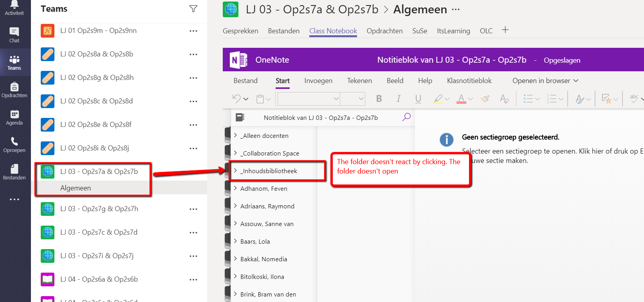The height and width of the screenshot is (302, 644).
Task: Click the notebook icon beside notebook title
Action: click(x=240, y=117)
